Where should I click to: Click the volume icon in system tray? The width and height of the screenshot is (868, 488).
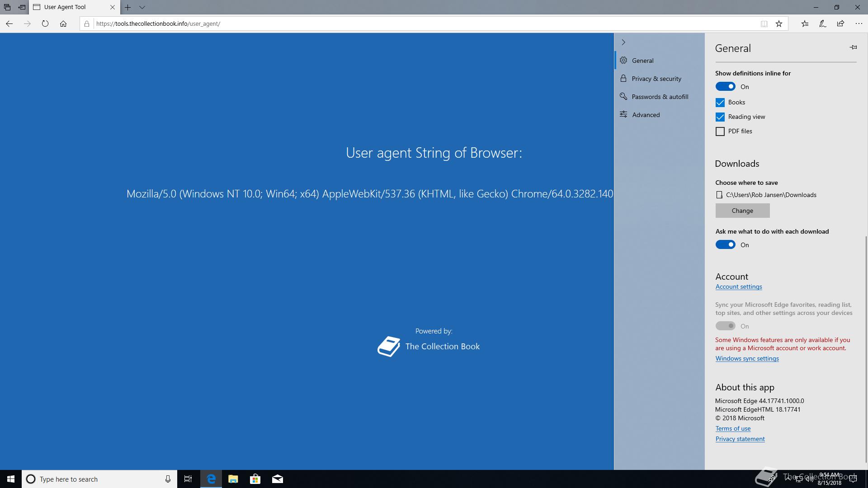point(809,479)
